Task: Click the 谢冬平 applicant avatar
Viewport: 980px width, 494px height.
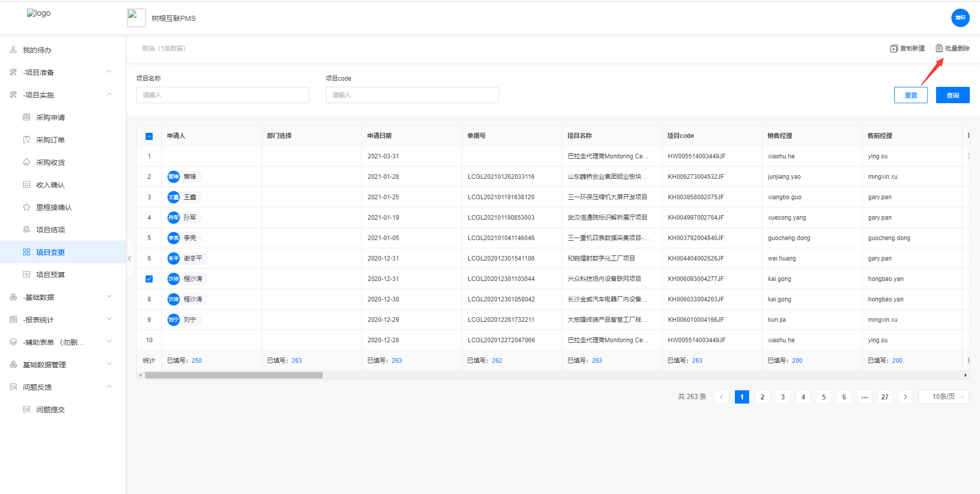Action: coord(174,258)
